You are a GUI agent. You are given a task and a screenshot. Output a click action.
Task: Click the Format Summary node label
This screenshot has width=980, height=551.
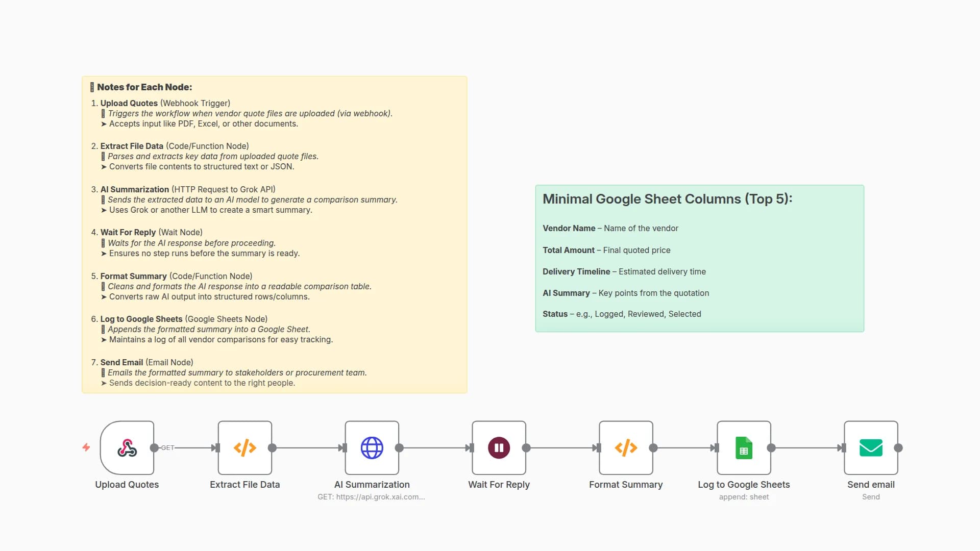(626, 484)
